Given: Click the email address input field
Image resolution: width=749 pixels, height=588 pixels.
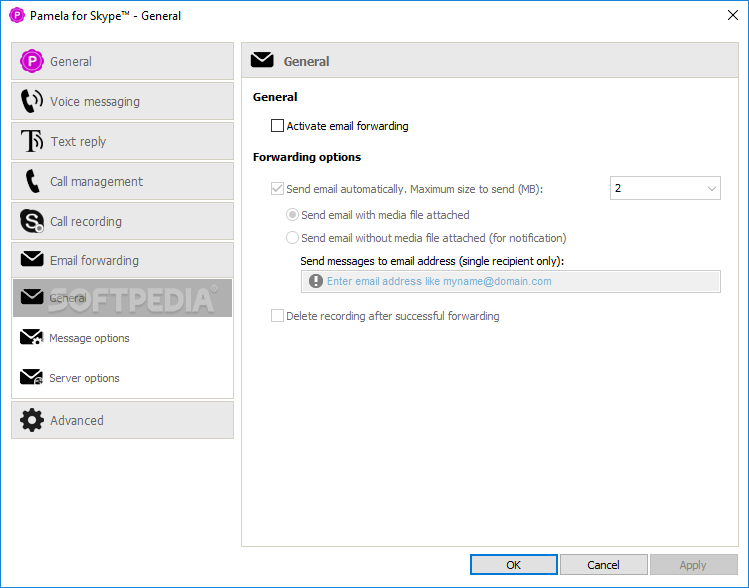Looking at the screenshot, I should point(511,281).
